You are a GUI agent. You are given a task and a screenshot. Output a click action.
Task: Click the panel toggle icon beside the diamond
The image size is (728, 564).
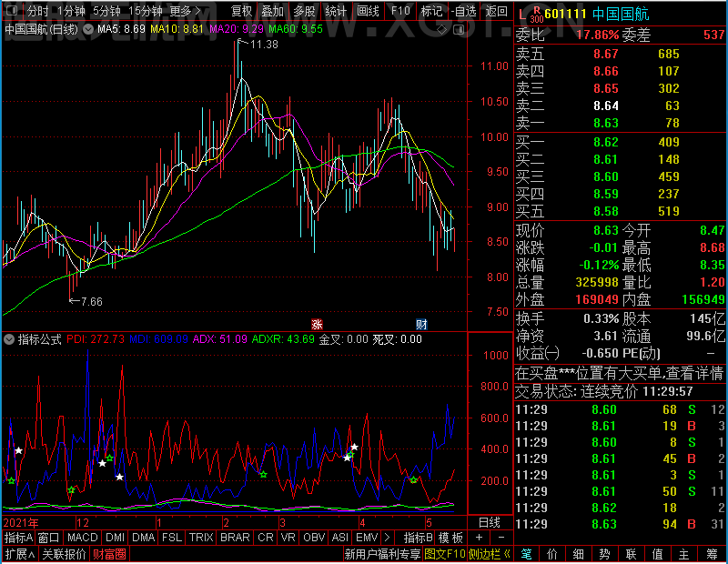(x=459, y=30)
